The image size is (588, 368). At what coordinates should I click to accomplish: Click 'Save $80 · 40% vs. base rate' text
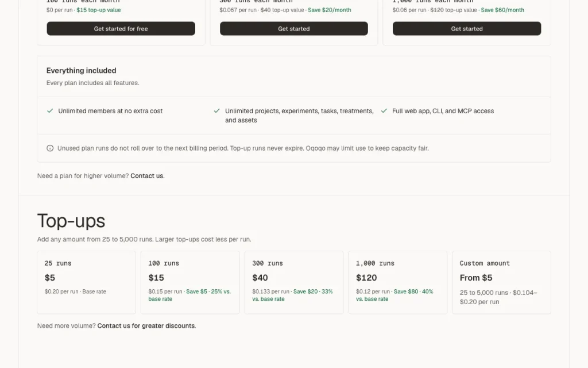click(x=394, y=295)
